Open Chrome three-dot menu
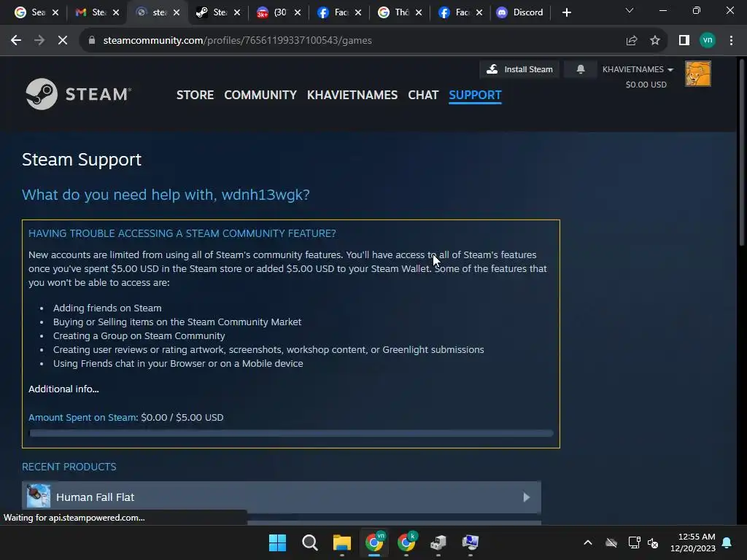 [x=731, y=41]
